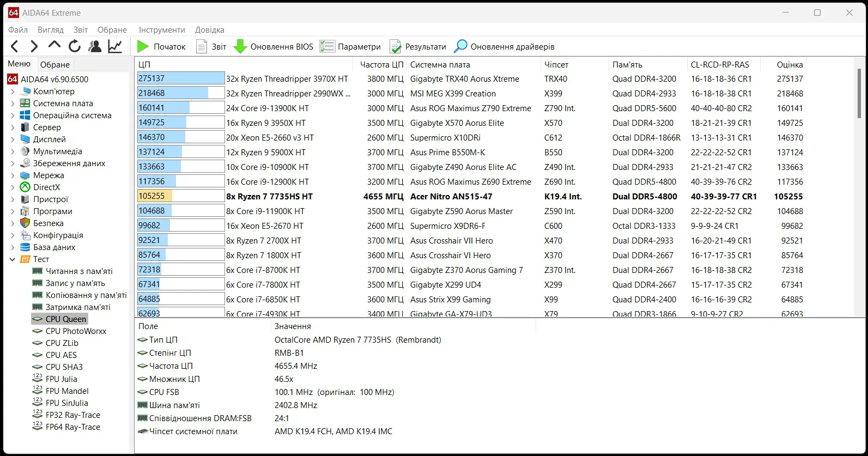
Task: Select the FPU Mandel benchmark
Action: coord(60,391)
